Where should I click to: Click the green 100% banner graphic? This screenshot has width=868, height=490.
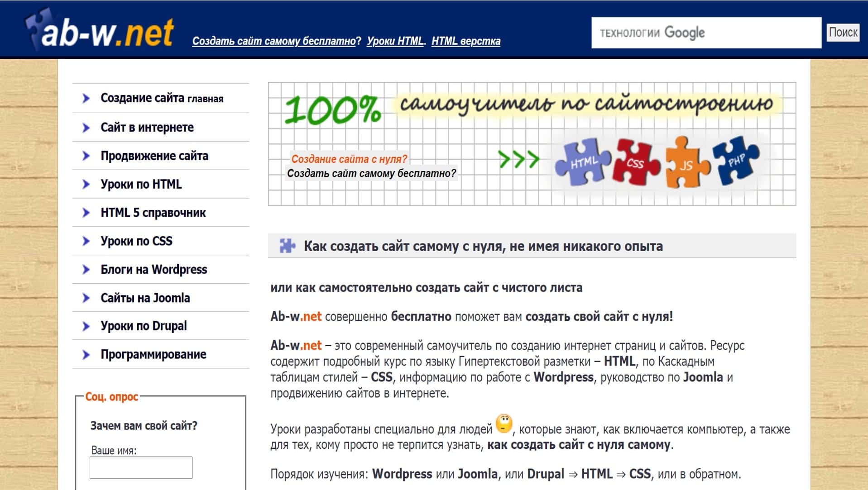tap(333, 109)
